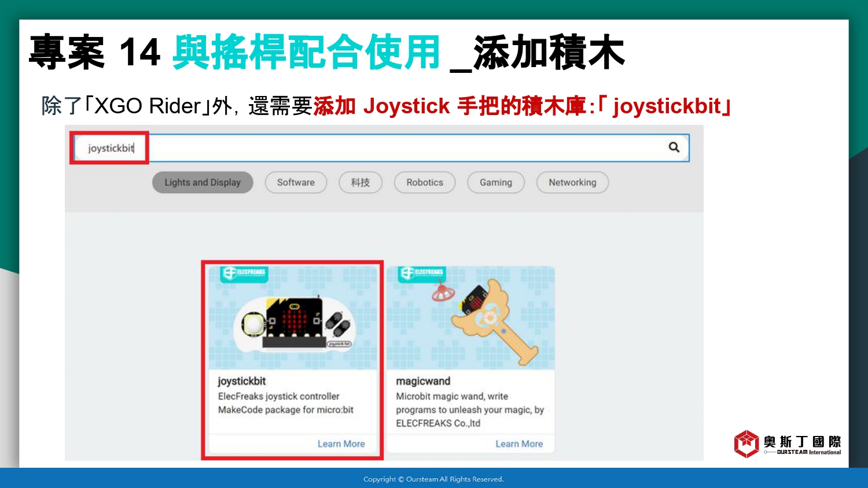This screenshot has width=868, height=488.
Task: Select the Gaming category filter
Action: click(496, 182)
